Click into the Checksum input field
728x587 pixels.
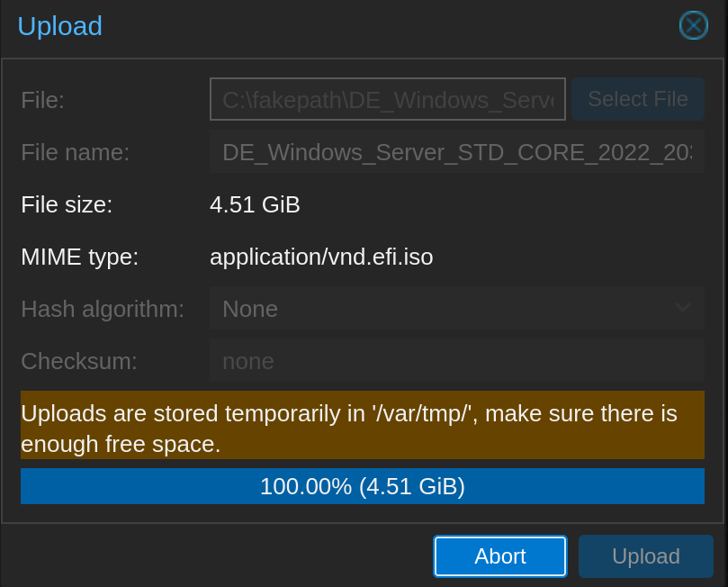tap(456, 361)
